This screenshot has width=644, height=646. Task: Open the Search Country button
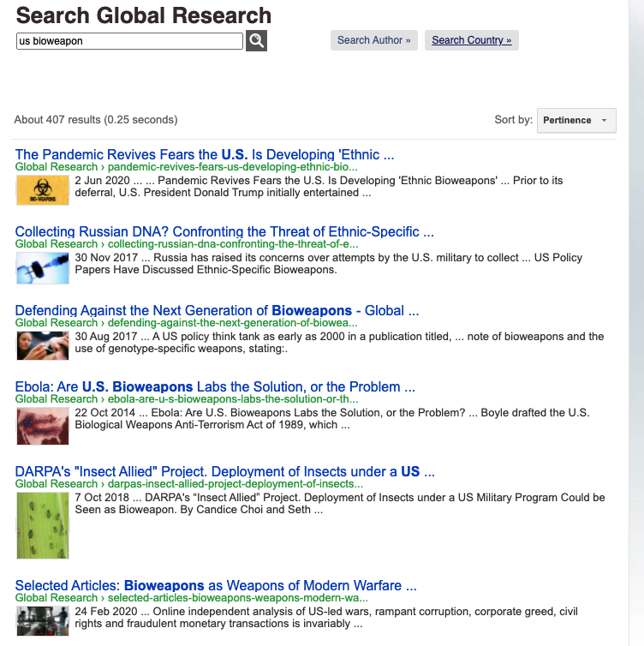click(x=472, y=40)
